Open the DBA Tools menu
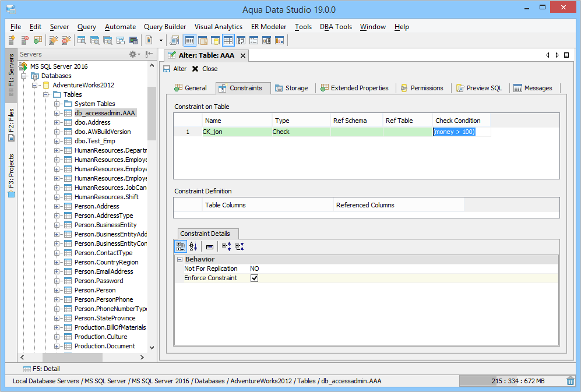Screen dimensions: 581x392 pos(336,27)
